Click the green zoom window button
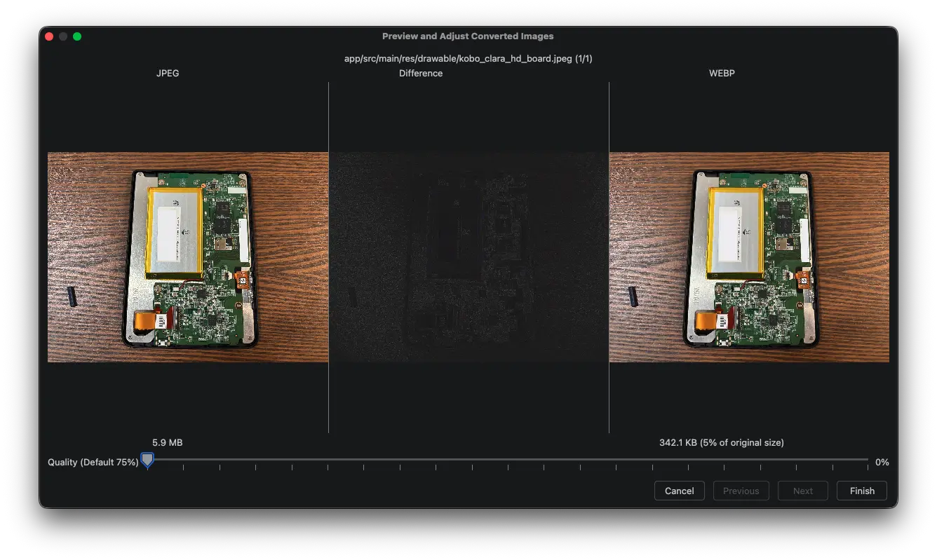The height and width of the screenshot is (560, 937). click(x=77, y=36)
